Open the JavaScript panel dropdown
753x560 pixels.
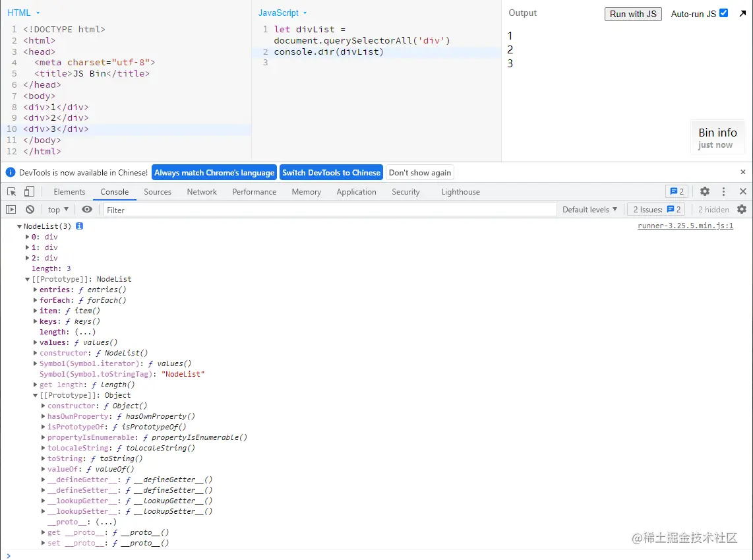point(282,13)
